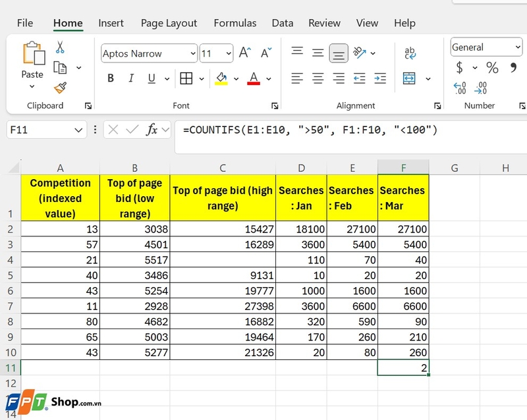The width and height of the screenshot is (527, 420).
Task: Open the Aptos Narrow font dropdown
Action: click(193, 53)
